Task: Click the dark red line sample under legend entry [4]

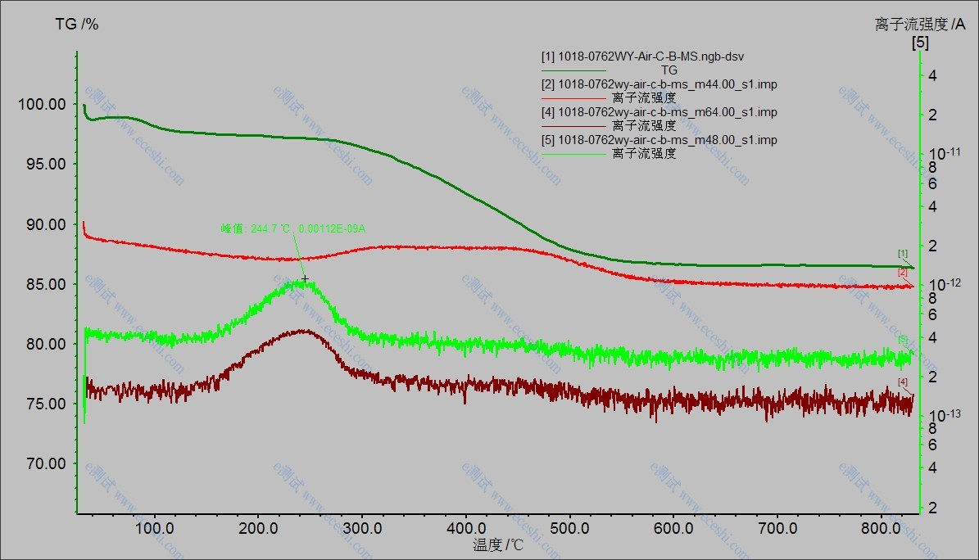Action: [x=573, y=126]
